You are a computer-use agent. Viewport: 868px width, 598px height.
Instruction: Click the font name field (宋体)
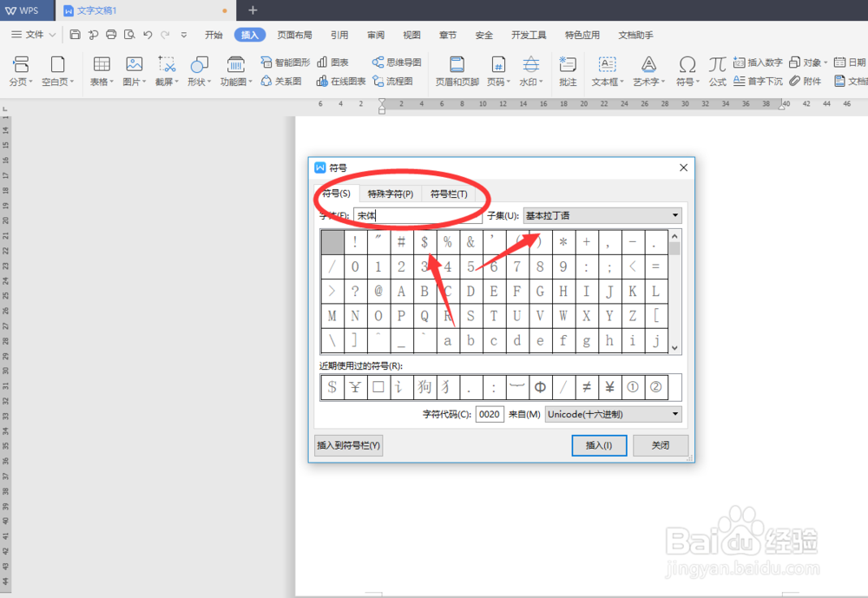click(x=418, y=215)
